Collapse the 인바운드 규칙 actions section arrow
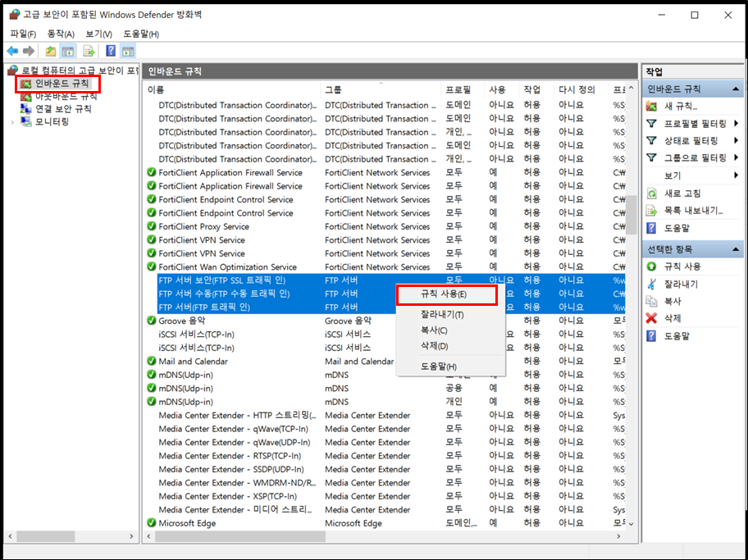The image size is (748, 560). coord(736,89)
